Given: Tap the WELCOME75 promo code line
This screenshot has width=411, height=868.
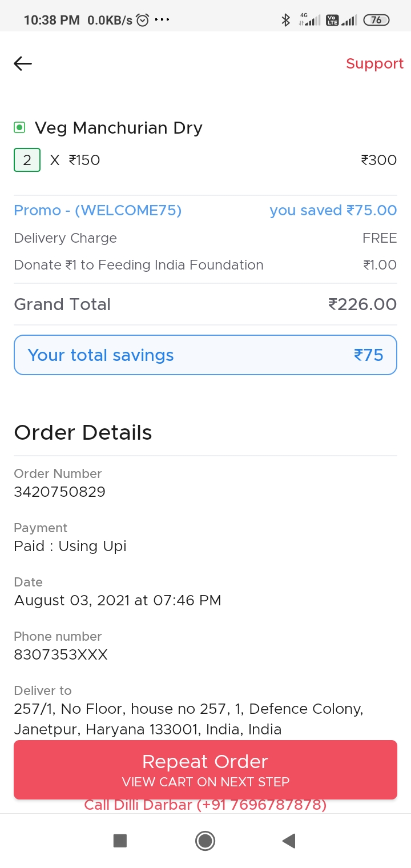Looking at the screenshot, I should pos(98,210).
